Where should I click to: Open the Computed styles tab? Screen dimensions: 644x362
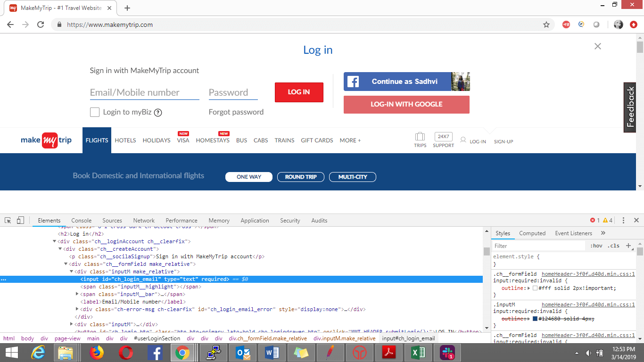532,233
